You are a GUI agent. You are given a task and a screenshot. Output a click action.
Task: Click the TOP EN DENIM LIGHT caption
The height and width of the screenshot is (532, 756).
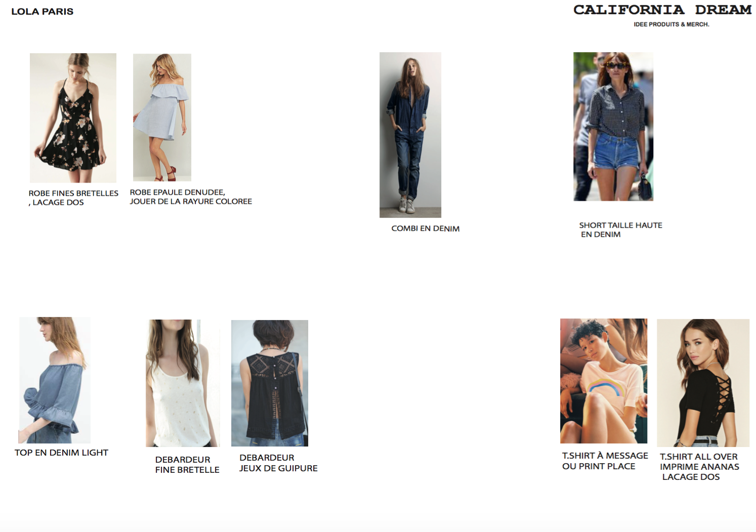pos(61,453)
